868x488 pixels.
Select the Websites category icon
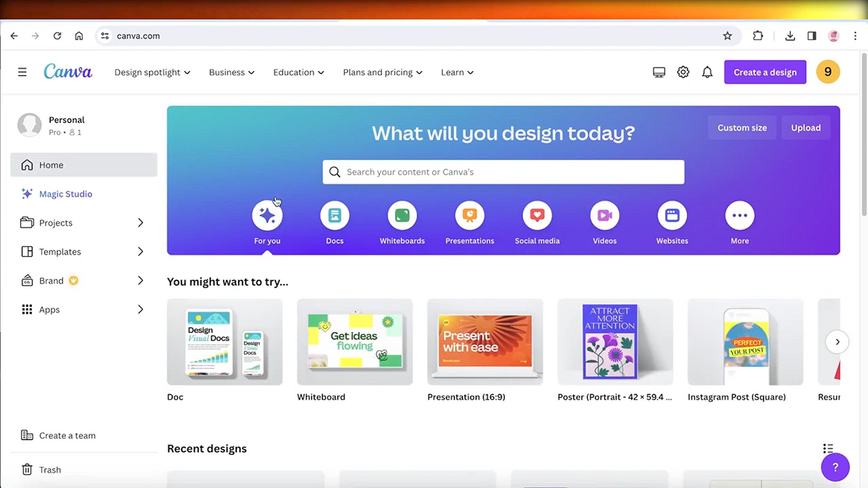click(x=672, y=216)
